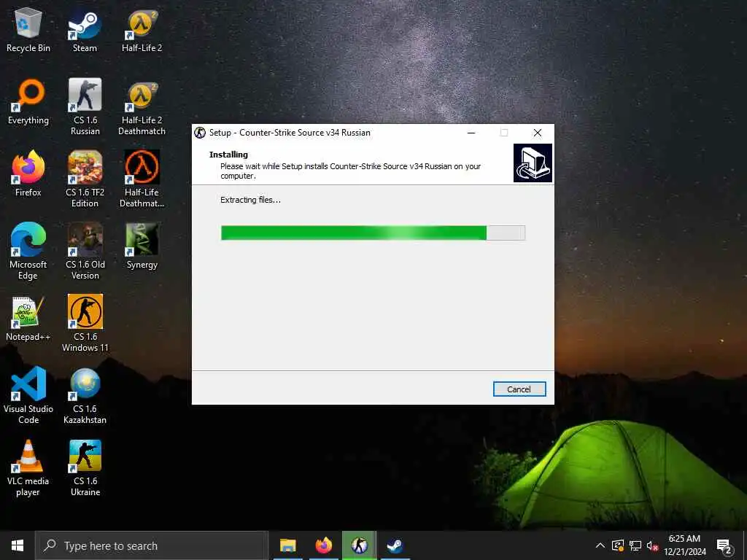Select the Visual Studio Code desktop icon

(x=28, y=396)
